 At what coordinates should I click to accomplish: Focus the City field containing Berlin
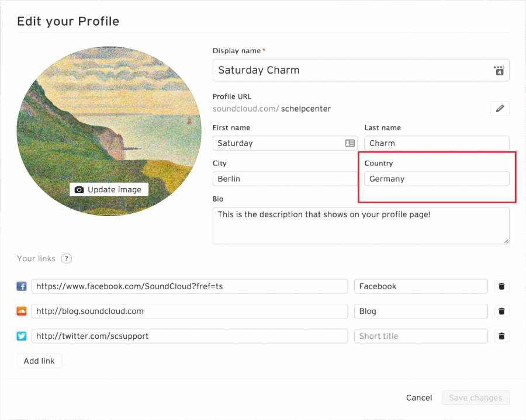[x=285, y=179]
